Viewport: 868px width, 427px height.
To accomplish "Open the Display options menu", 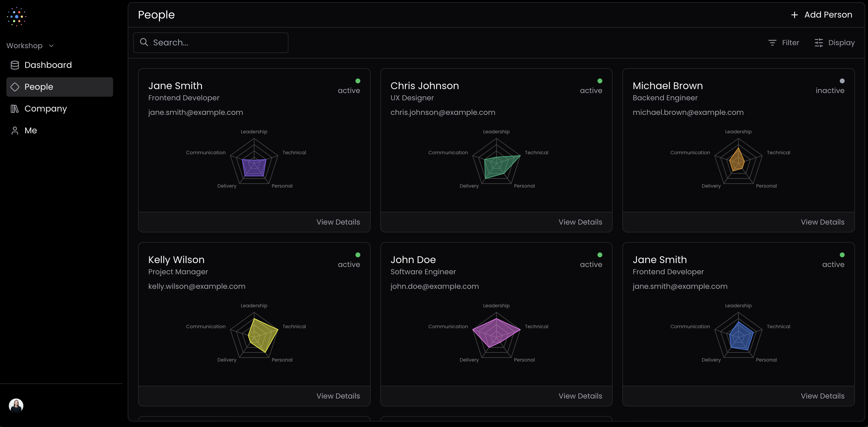I will click(x=835, y=43).
